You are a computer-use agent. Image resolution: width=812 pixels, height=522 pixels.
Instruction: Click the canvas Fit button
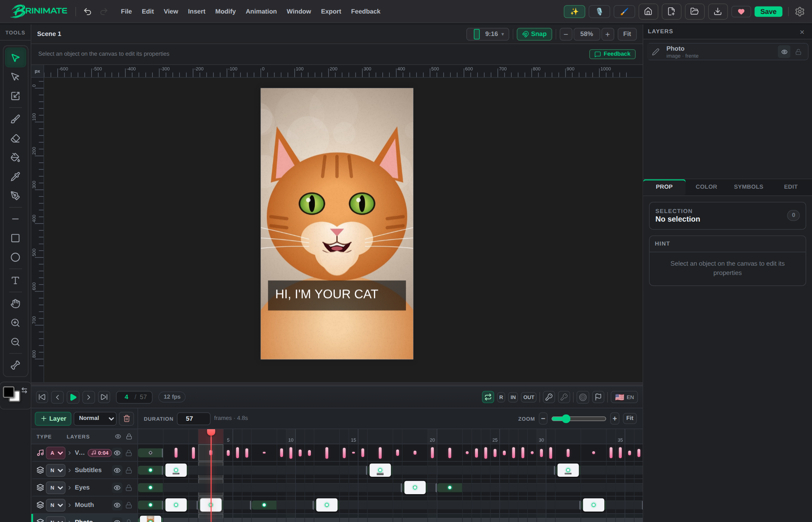point(627,34)
